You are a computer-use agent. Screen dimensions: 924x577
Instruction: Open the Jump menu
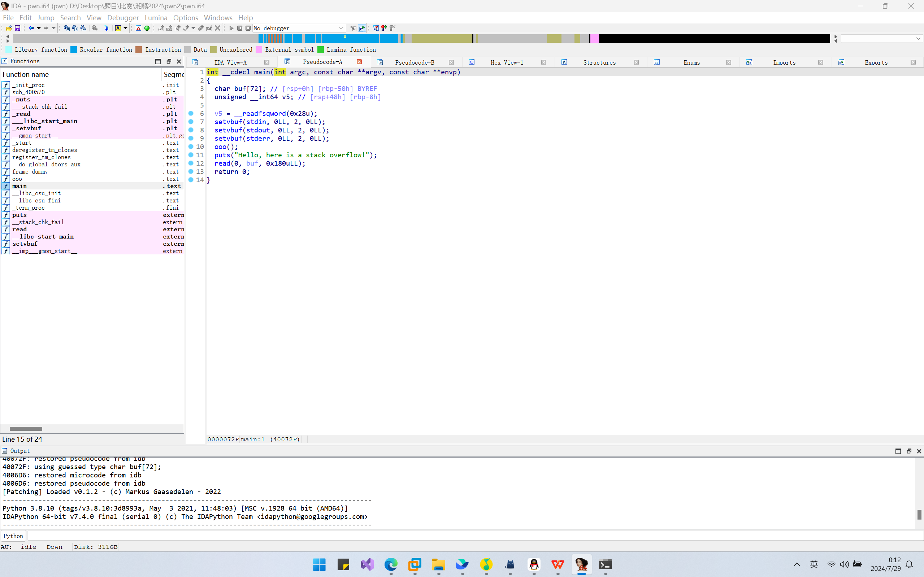pyautogui.click(x=46, y=18)
